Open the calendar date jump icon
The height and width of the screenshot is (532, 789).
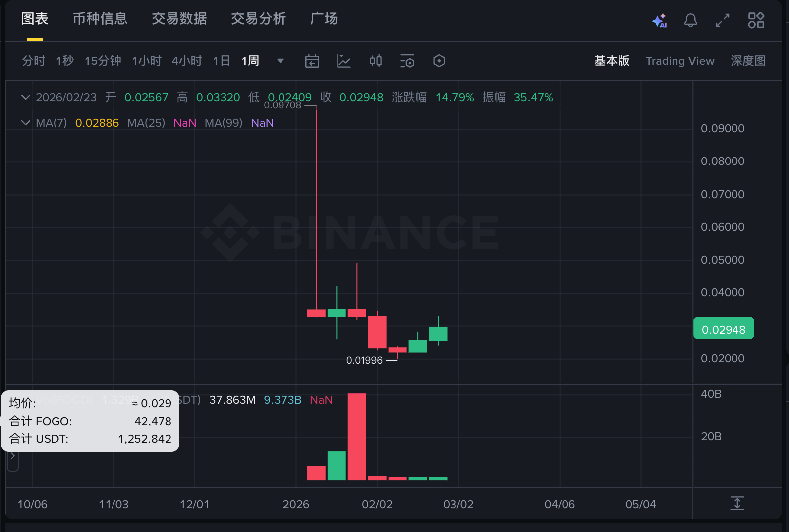coord(312,61)
